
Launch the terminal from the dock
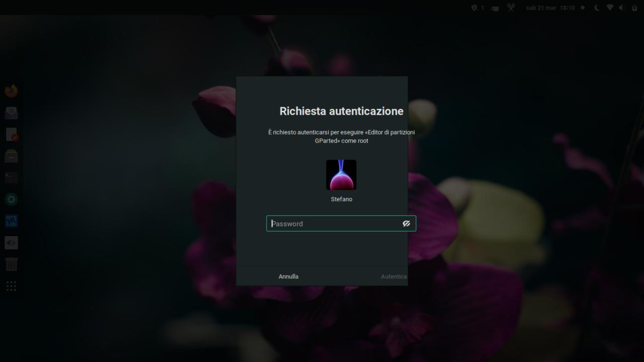point(11,177)
